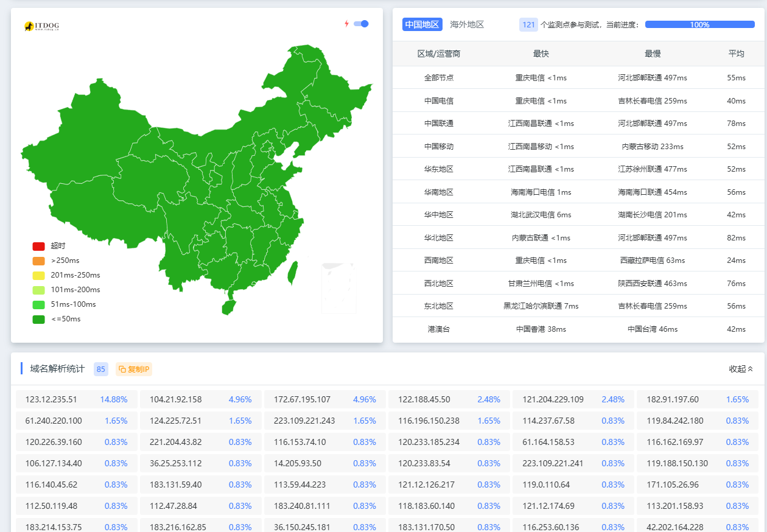The height and width of the screenshot is (532, 767).
Task: Select the 全部节点 row label
Action: point(439,78)
